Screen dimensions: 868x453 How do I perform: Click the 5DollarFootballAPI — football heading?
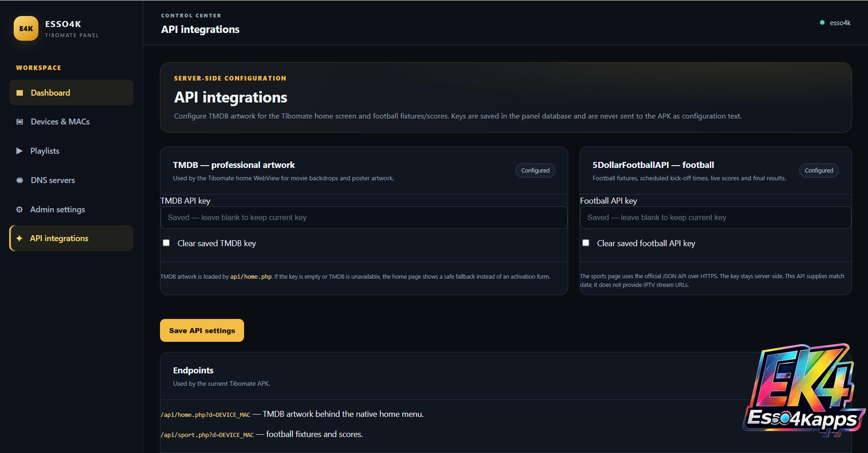click(x=653, y=165)
